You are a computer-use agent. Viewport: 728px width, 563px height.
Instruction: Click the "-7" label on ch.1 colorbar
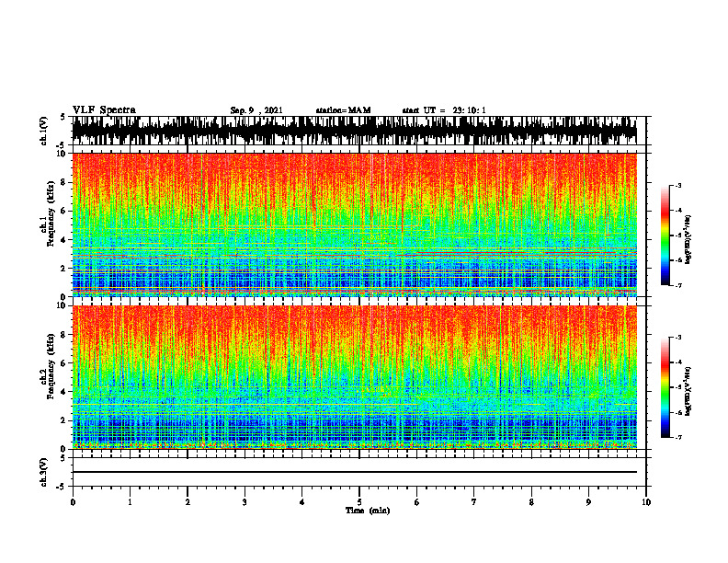(x=678, y=285)
